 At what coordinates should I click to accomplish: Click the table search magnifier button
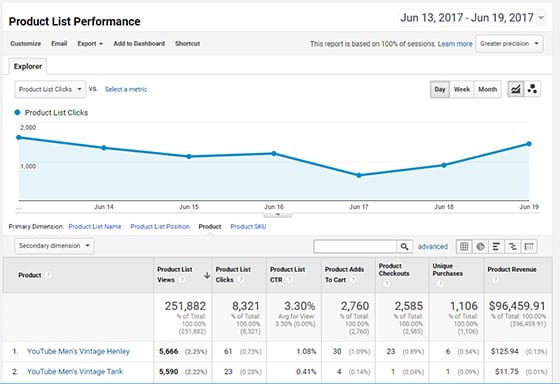click(404, 246)
